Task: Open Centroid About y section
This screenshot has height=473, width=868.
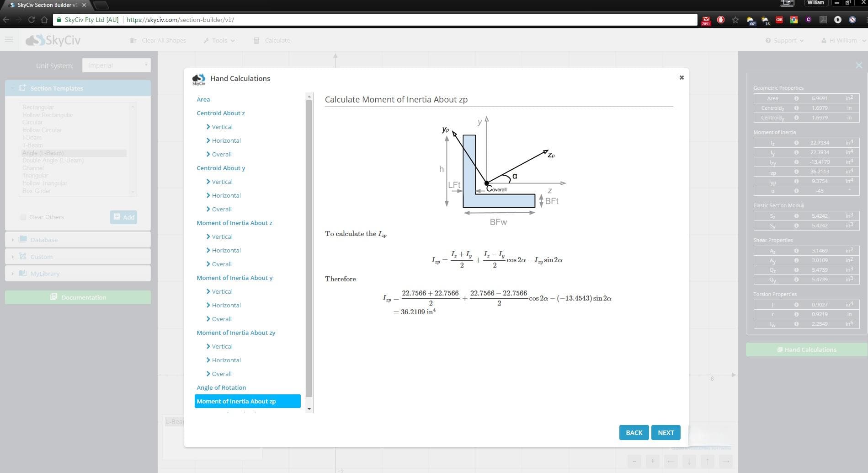Action: pyautogui.click(x=221, y=168)
